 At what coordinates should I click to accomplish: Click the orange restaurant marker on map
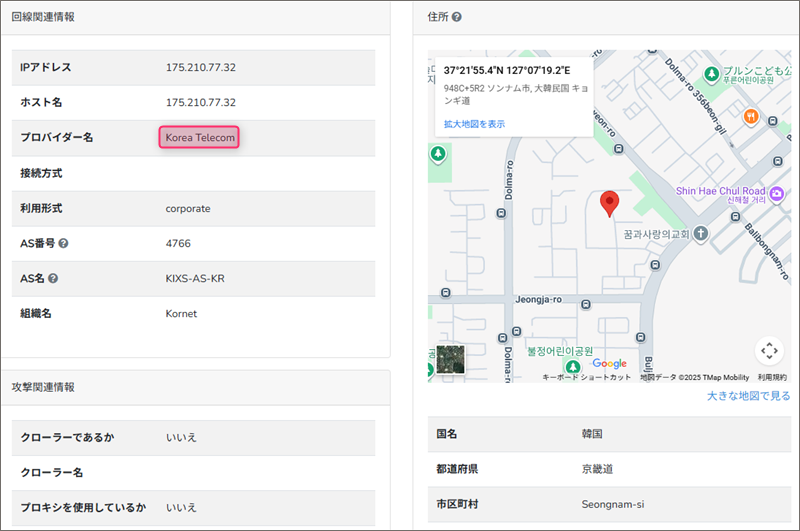[750, 116]
